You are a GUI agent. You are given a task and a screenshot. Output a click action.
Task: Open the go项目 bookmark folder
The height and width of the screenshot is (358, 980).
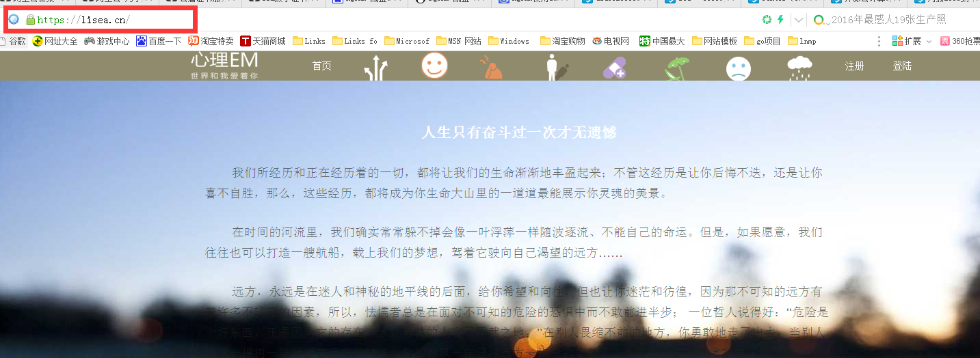click(x=763, y=41)
